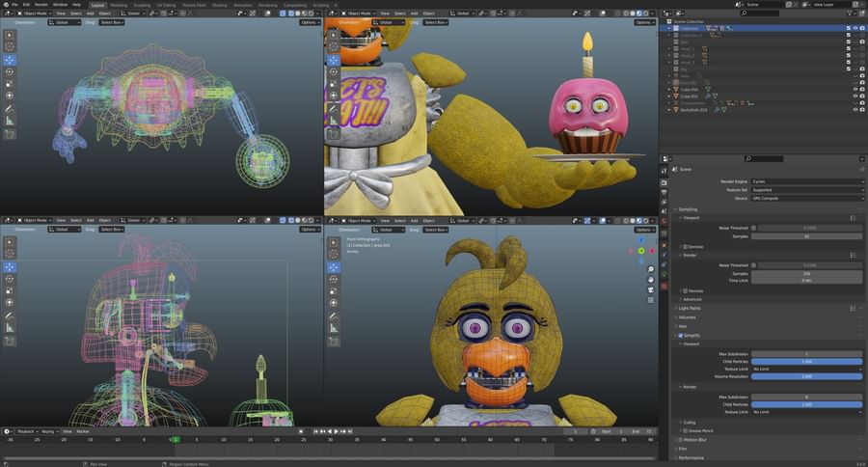The height and width of the screenshot is (467, 868).
Task: Select the Select Box tool in the top wireframe viewport
Action: tap(10, 35)
